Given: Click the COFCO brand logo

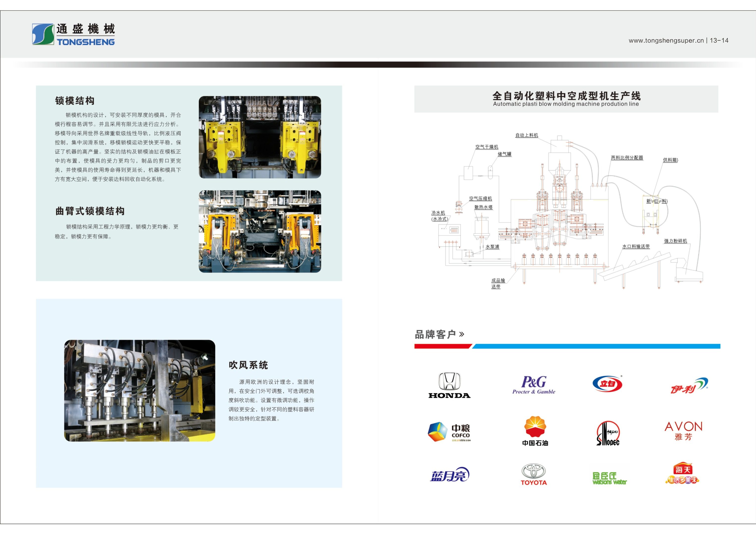Looking at the screenshot, I should pos(449,432).
